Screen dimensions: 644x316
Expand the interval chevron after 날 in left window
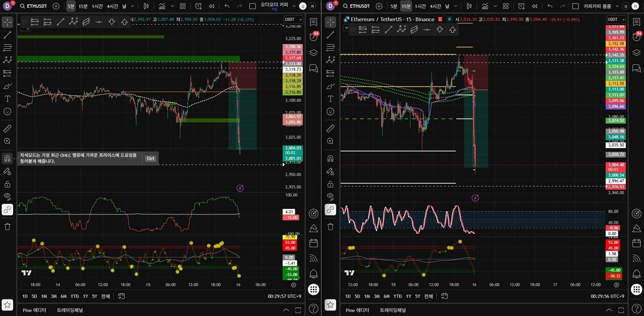(x=132, y=6)
